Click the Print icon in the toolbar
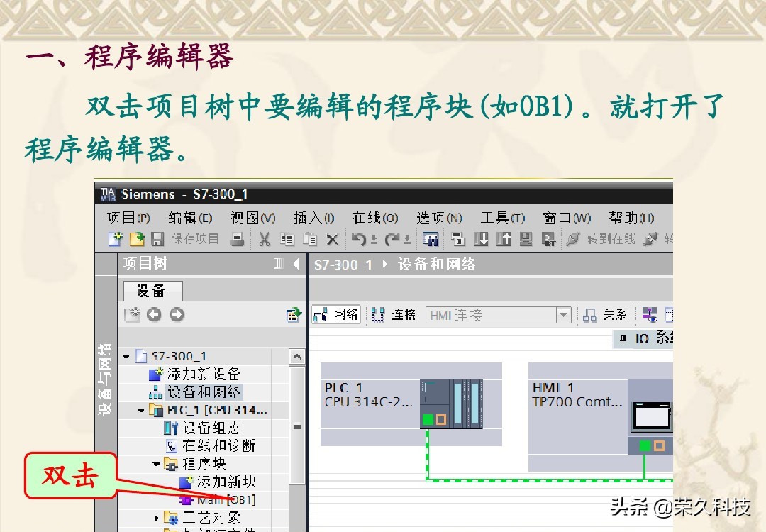The image size is (766, 532). pyautogui.click(x=238, y=239)
